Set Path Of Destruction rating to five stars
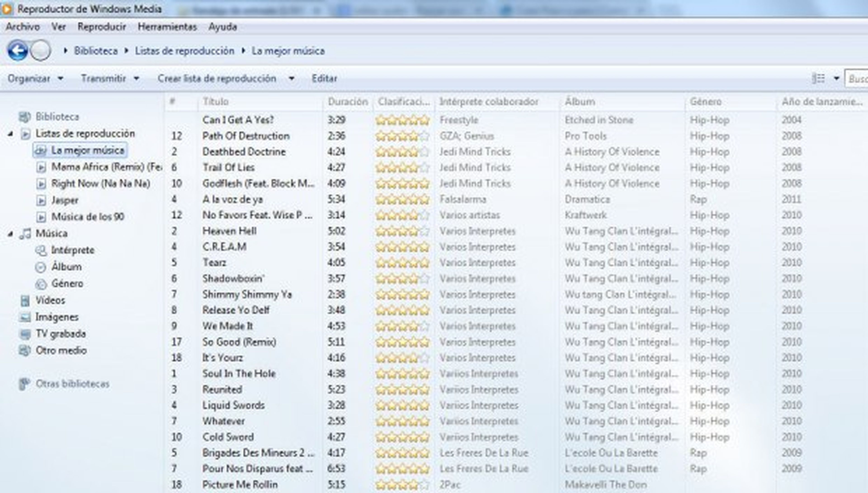 pyautogui.click(x=424, y=136)
